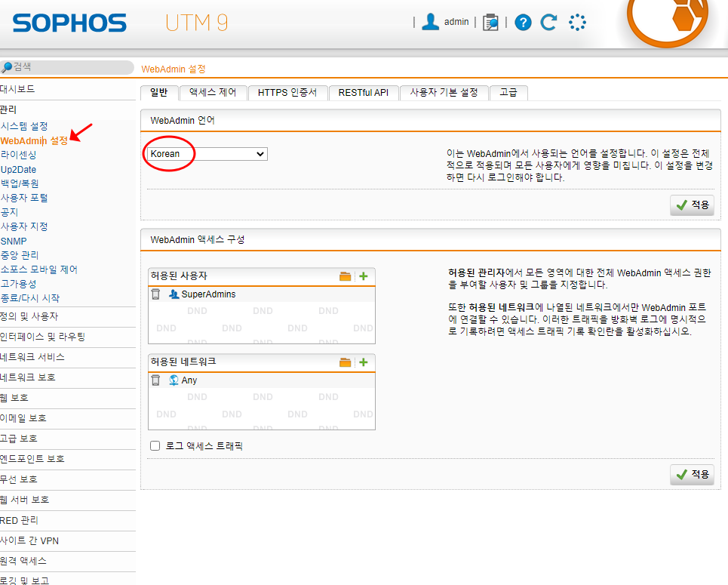Switch to 사용자 기본 설정 tab
The width and height of the screenshot is (728, 585).
click(444, 92)
